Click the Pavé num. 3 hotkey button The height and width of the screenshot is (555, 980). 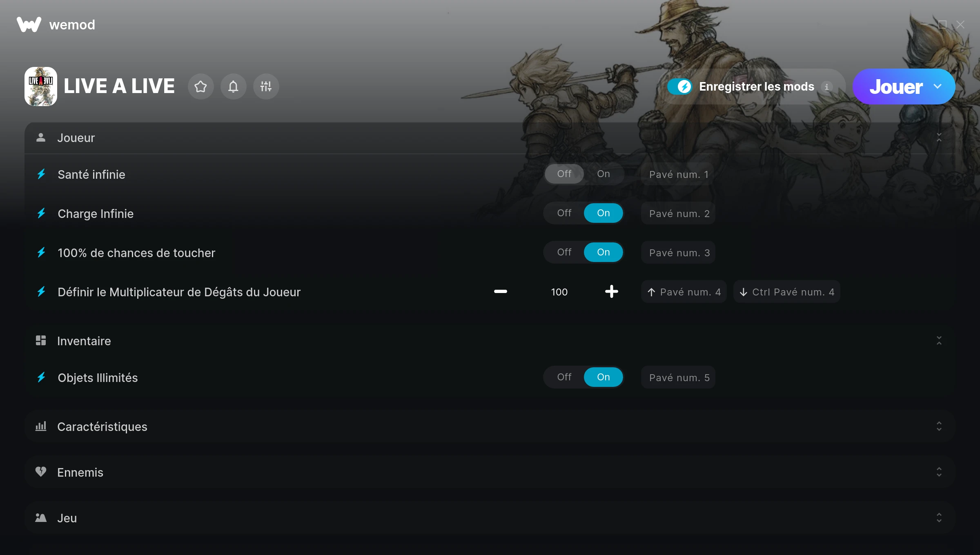[x=678, y=253]
